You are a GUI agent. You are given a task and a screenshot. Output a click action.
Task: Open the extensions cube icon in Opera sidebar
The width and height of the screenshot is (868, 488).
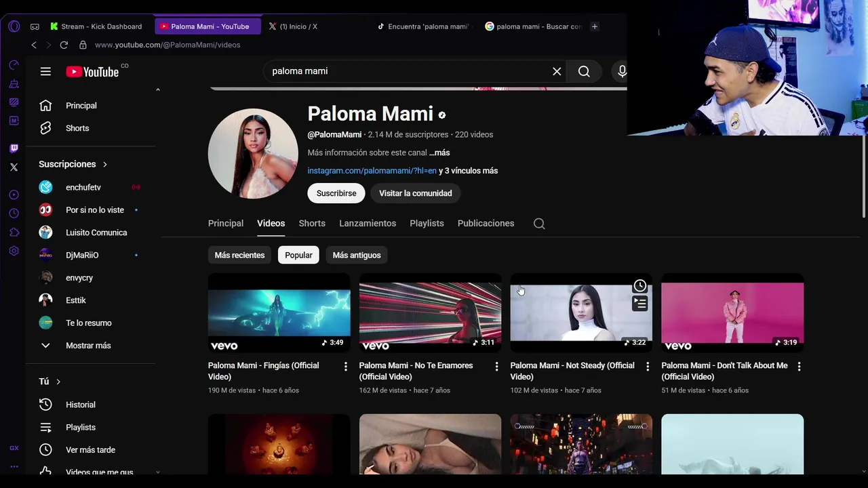(x=14, y=232)
